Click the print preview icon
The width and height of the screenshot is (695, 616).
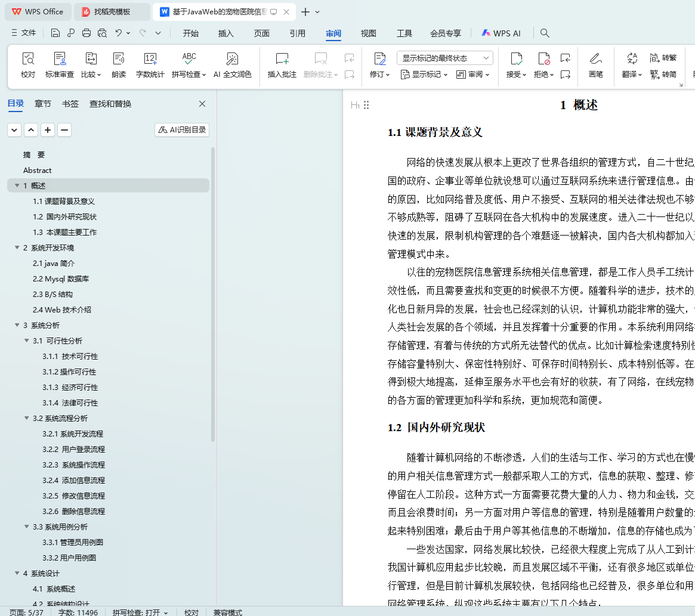click(103, 33)
